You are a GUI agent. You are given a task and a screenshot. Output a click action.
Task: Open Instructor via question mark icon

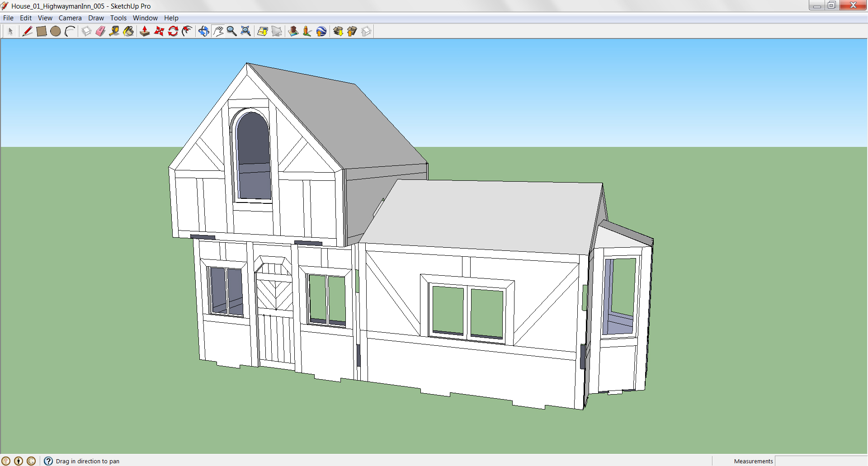click(x=48, y=461)
